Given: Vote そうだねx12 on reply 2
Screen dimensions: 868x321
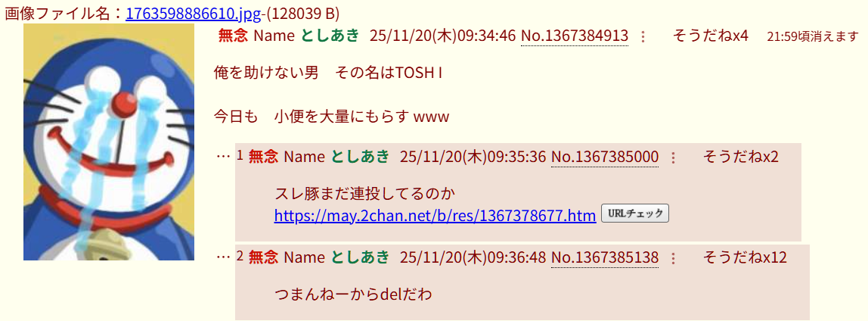Looking at the screenshot, I should 745,258.
